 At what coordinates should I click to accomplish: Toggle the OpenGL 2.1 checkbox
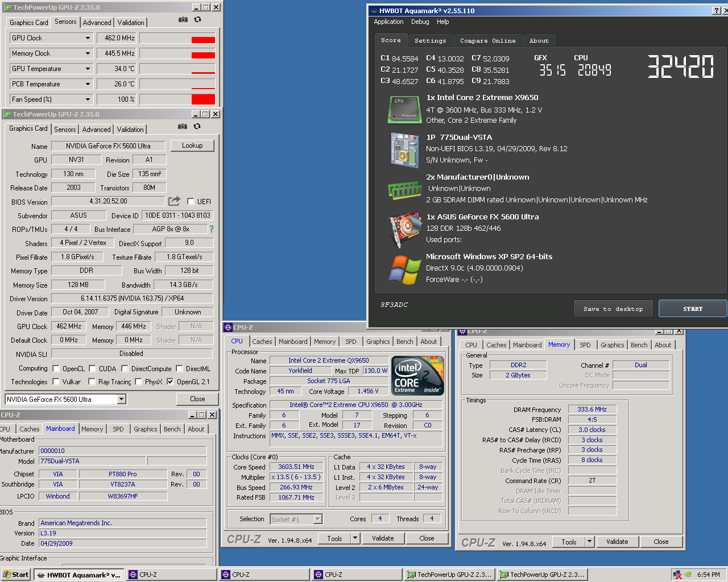(170, 381)
